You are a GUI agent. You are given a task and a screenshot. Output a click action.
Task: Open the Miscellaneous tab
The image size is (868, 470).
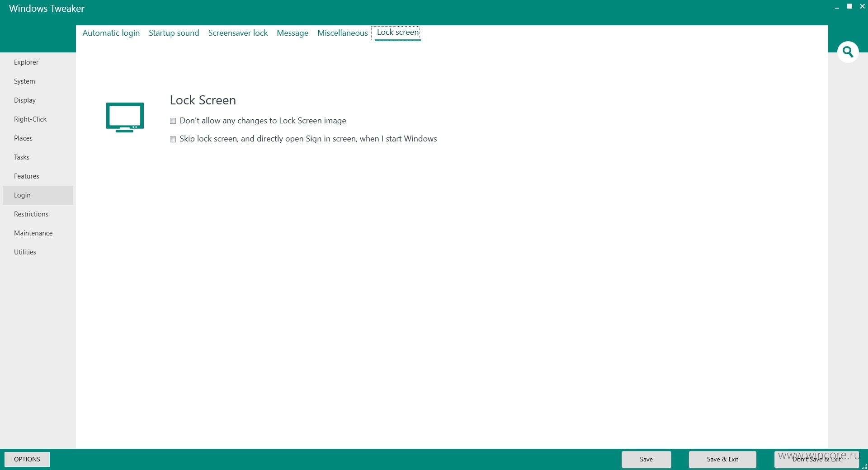tap(343, 33)
